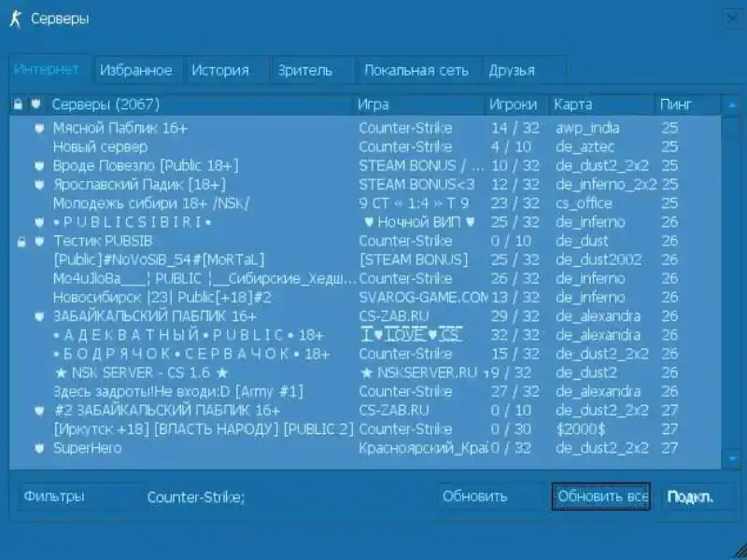The width and height of the screenshot is (747, 560).
Task: Select the SuperHero server name
Action: pyautogui.click(x=87, y=449)
